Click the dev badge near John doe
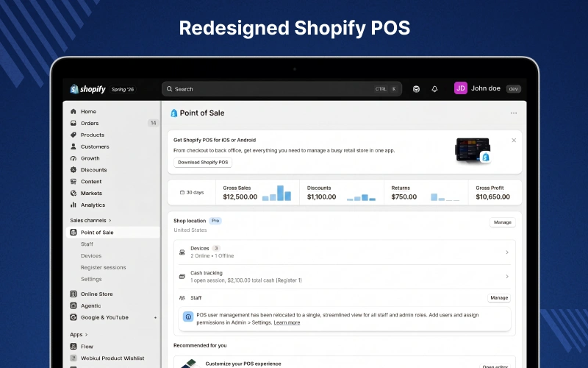The image size is (588, 368). click(x=513, y=89)
